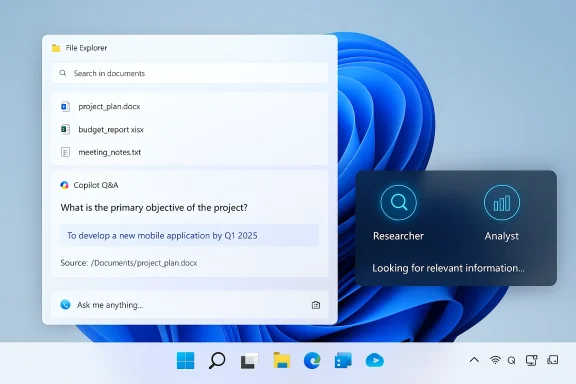Image resolution: width=576 pixels, height=384 pixels.
Task: Select the question about primary project objective
Action: (x=154, y=208)
